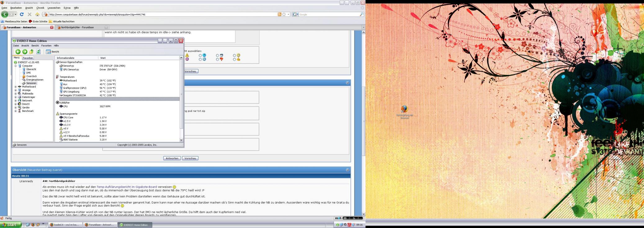
Task: Click the Firefox quick launch icon
Action: point(33,225)
